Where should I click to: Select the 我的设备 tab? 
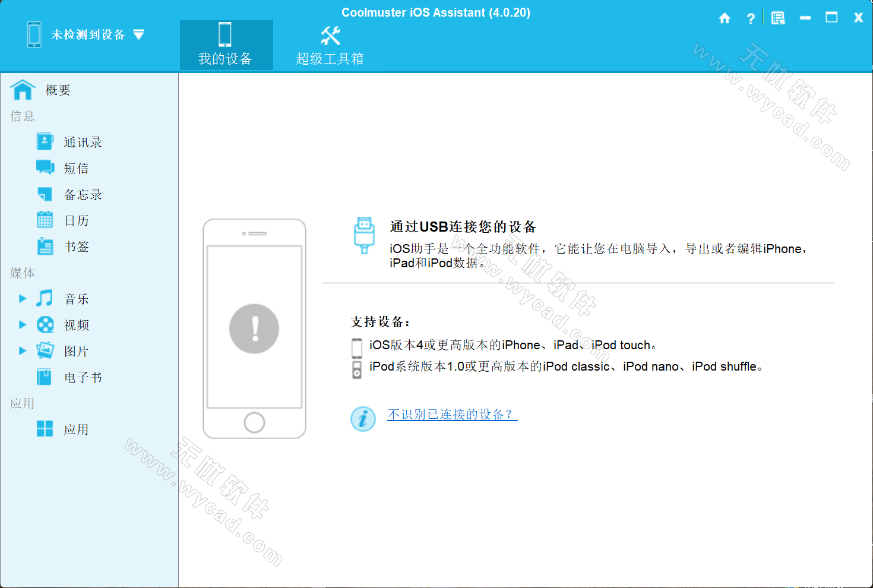[226, 45]
